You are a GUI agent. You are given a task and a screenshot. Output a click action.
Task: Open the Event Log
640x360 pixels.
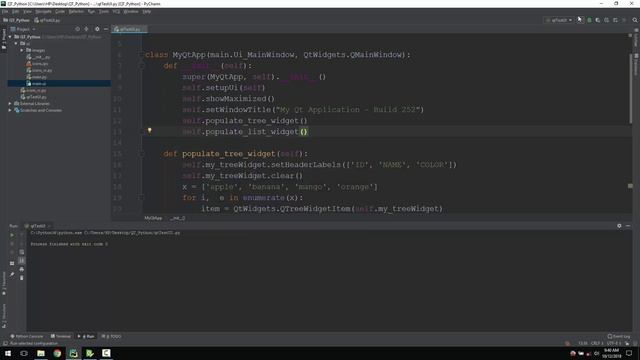pos(619,336)
